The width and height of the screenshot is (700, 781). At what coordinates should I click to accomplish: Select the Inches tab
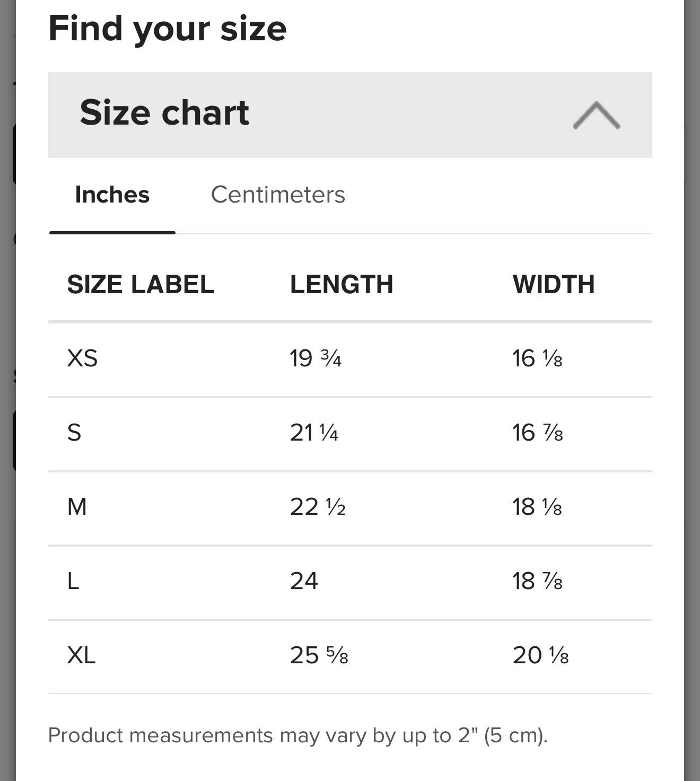(x=112, y=195)
